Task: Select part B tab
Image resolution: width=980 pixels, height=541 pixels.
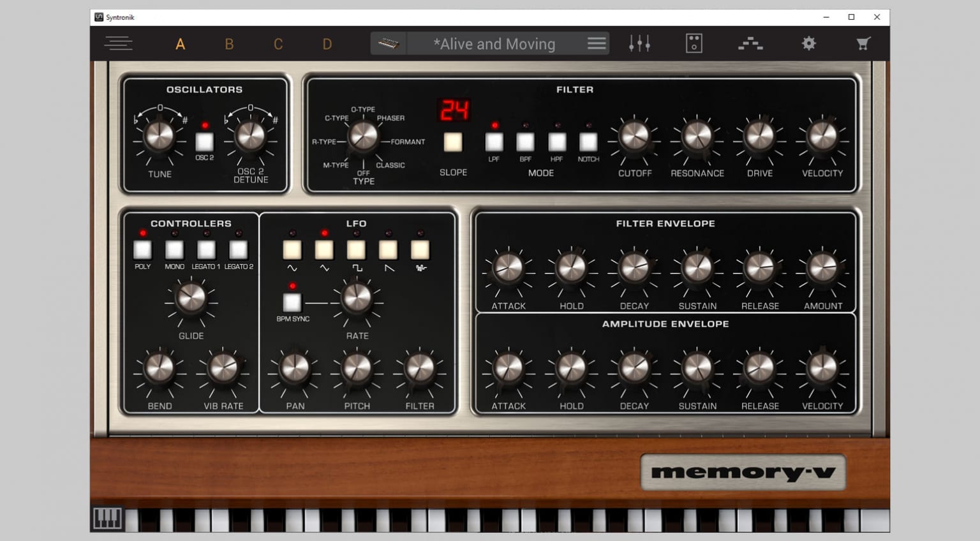Action: tap(229, 44)
